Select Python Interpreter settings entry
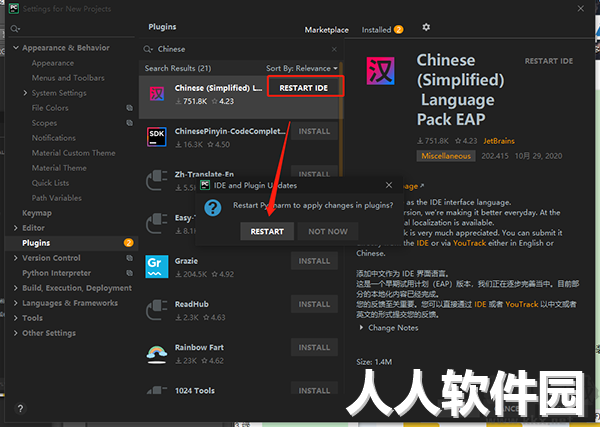 pyautogui.click(x=57, y=273)
